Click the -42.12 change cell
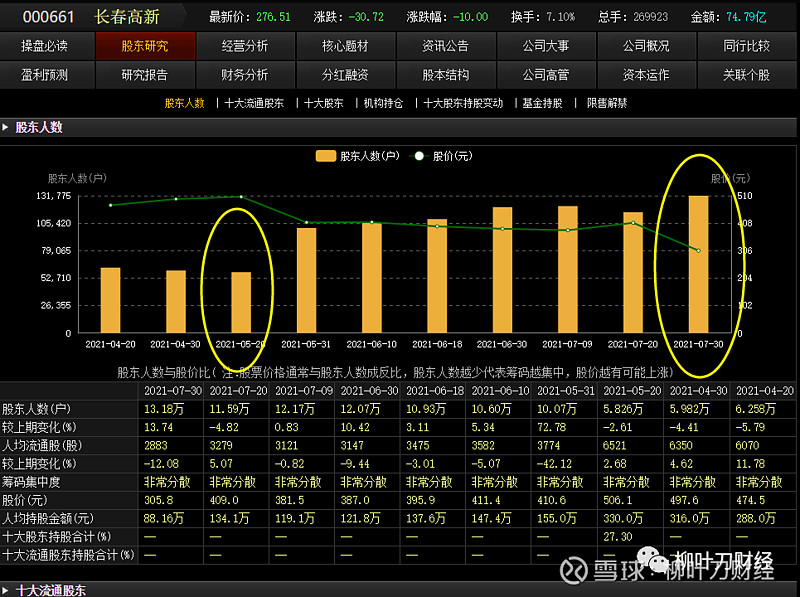Image resolution: width=800 pixels, height=597 pixels. click(554, 464)
